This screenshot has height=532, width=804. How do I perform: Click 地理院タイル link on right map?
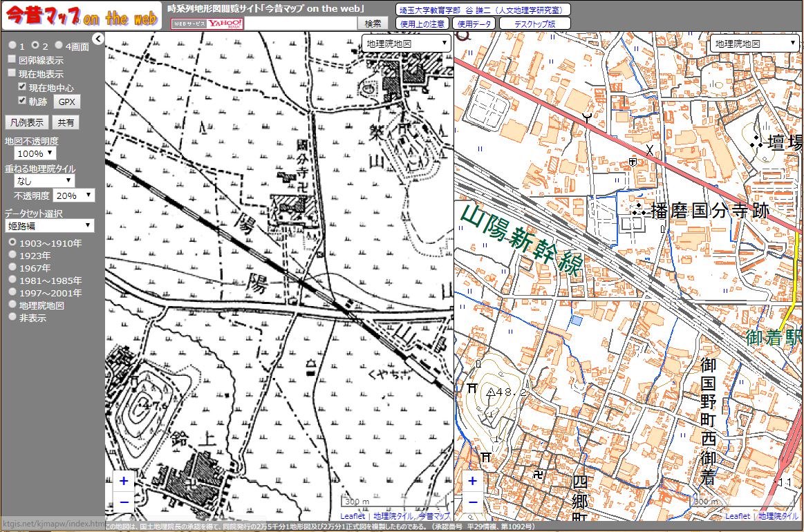778,516
